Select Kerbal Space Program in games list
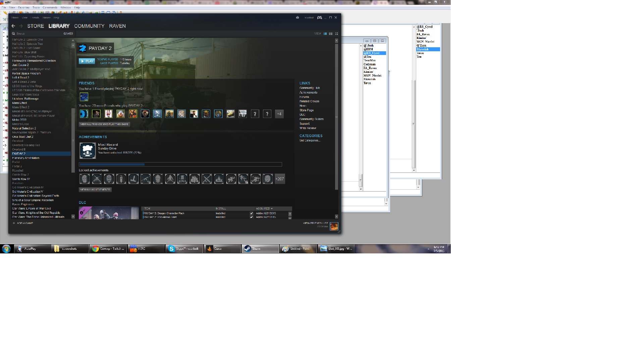Screen dimensions: 644x362 click(26, 73)
